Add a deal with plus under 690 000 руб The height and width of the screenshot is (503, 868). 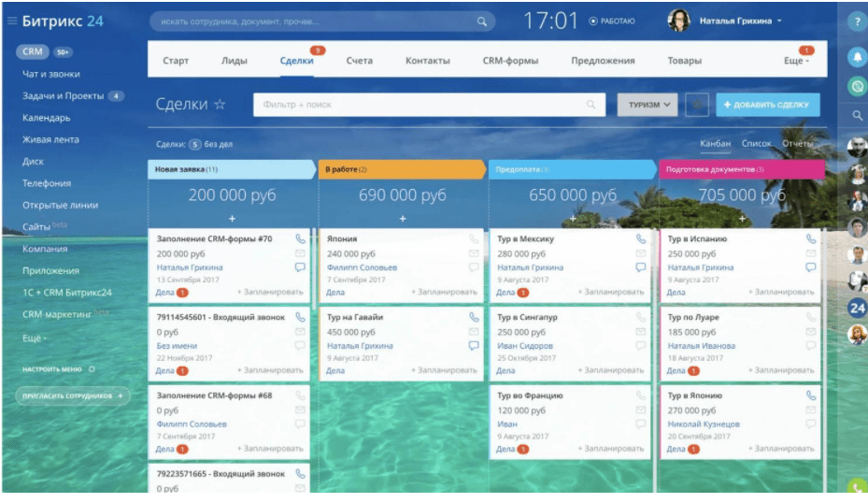coord(403,219)
